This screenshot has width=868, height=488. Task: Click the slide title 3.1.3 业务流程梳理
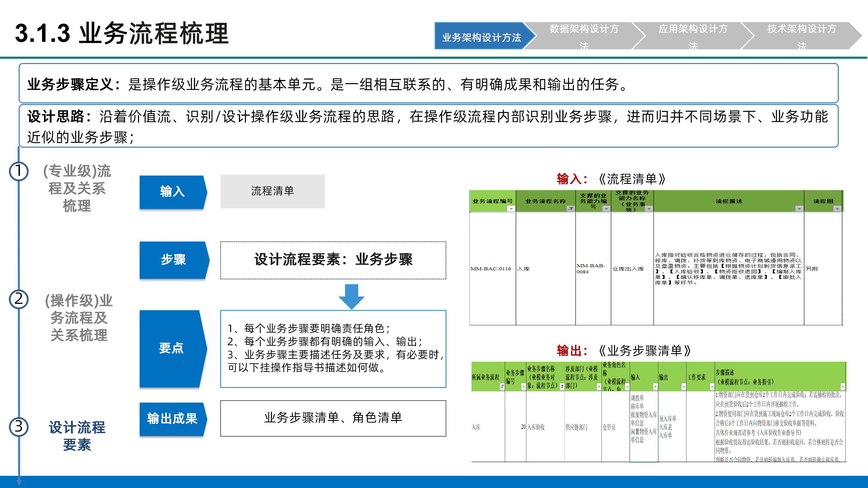click(122, 33)
